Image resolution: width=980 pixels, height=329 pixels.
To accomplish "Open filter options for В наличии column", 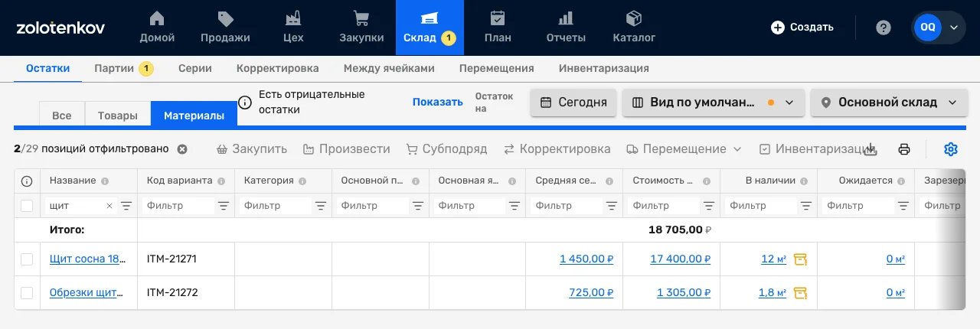I will pyautogui.click(x=806, y=206).
